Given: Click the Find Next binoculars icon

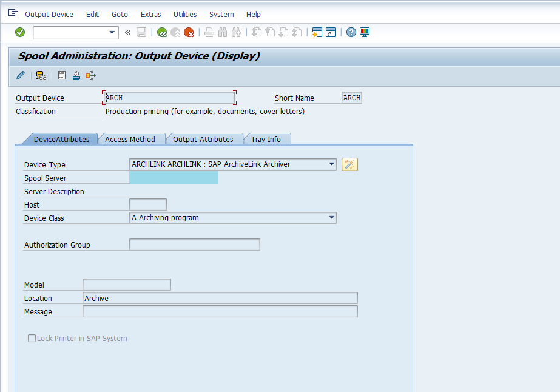Looking at the screenshot, I should [236, 33].
